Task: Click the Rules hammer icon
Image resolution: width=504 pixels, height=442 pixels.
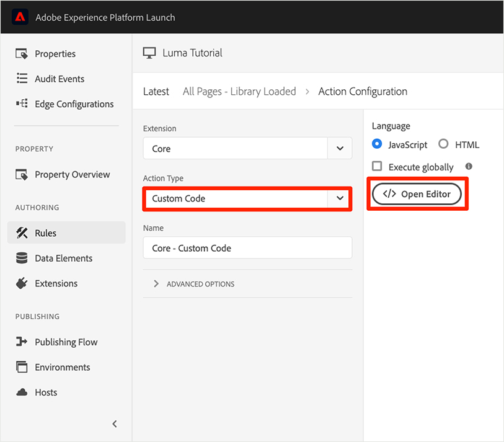Action: click(22, 232)
